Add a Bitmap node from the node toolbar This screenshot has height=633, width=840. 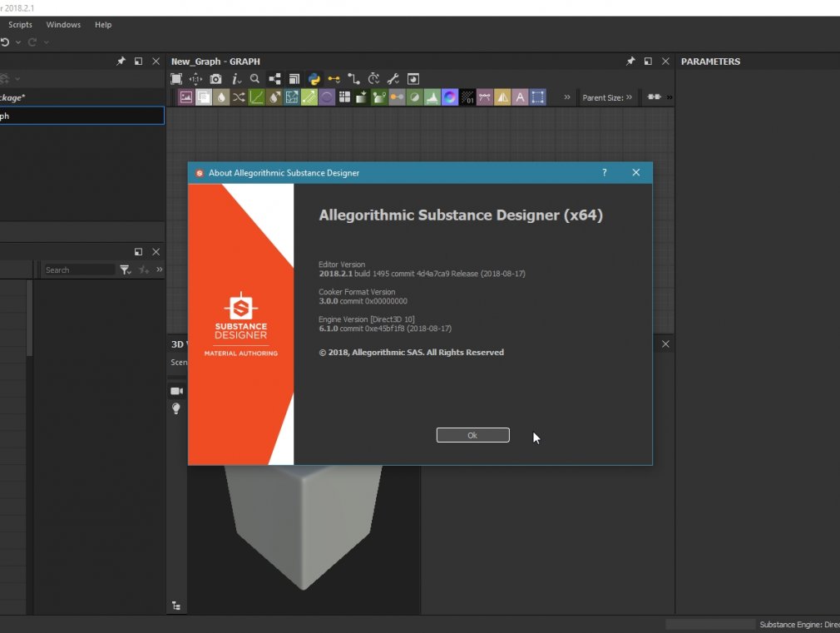pos(186,97)
